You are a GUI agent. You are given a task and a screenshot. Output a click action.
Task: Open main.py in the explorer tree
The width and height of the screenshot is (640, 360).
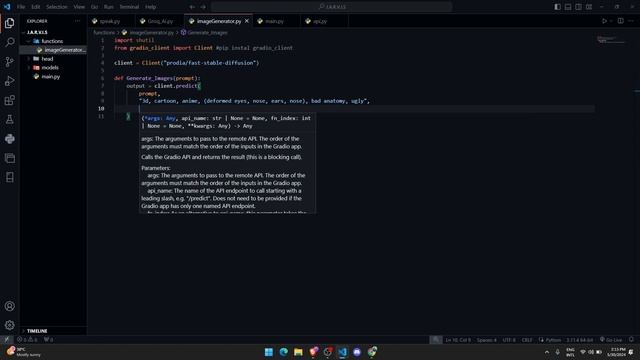(53, 77)
